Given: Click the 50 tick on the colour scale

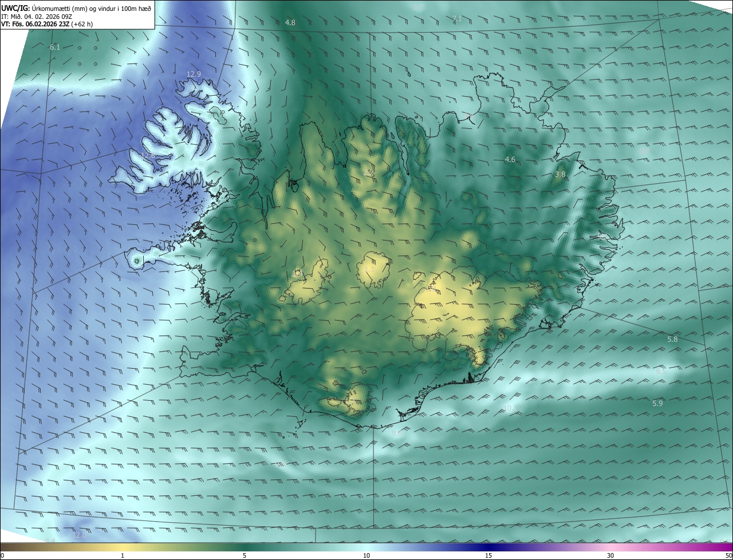Looking at the screenshot, I should [728, 555].
